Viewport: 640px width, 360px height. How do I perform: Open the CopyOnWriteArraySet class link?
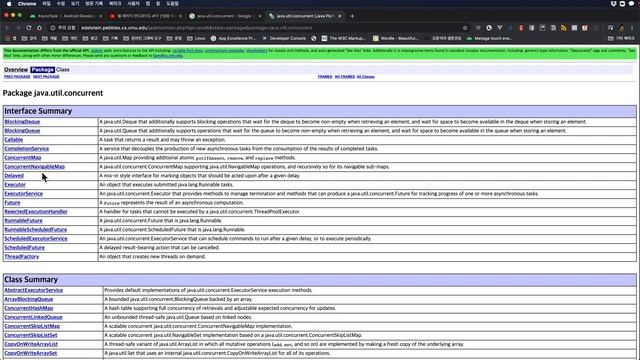tap(31, 353)
